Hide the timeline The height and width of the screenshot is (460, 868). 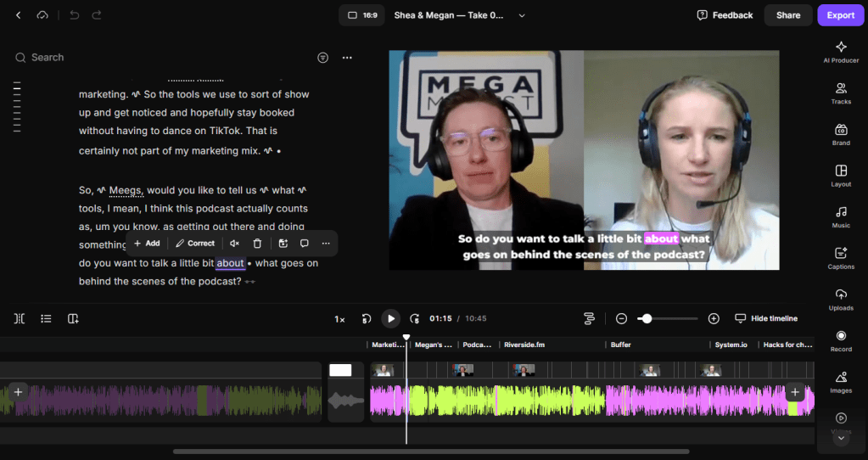click(766, 318)
